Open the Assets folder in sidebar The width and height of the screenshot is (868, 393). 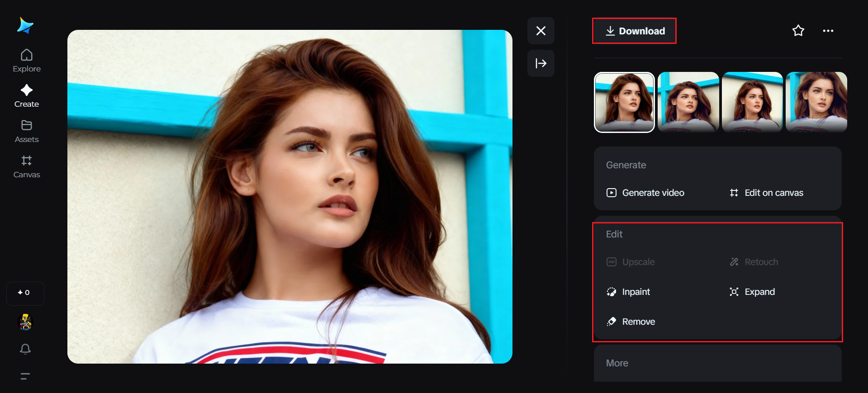[27, 131]
